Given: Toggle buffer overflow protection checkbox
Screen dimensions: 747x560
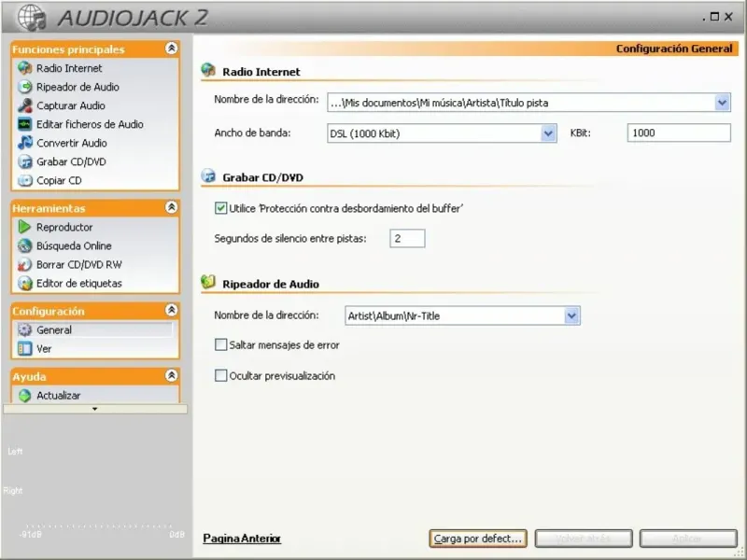Looking at the screenshot, I should coord(220,208).
